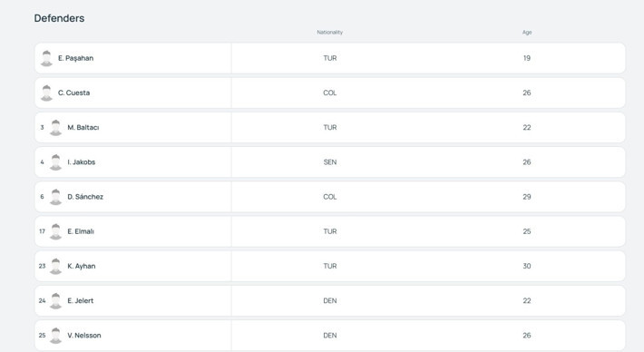Click DEN nationality in Jelert row
Image resolution: width=644 pixels, height=352 pixels.
(330, 300)
